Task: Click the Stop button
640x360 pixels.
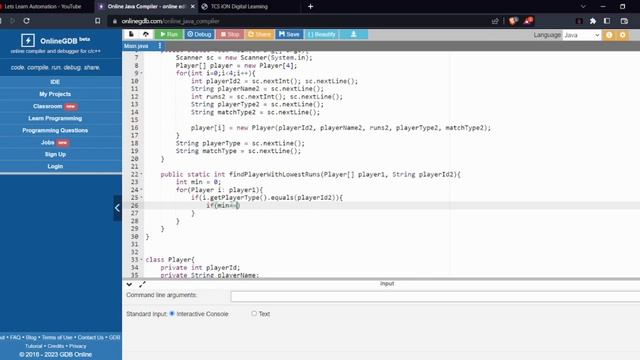Action: tap(230, 34)
